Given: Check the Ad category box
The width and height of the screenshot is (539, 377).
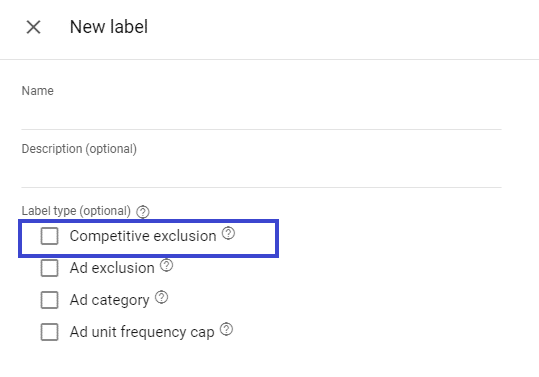Looking at the screenshot, I should pyautogui.click(x=50, y=300).
